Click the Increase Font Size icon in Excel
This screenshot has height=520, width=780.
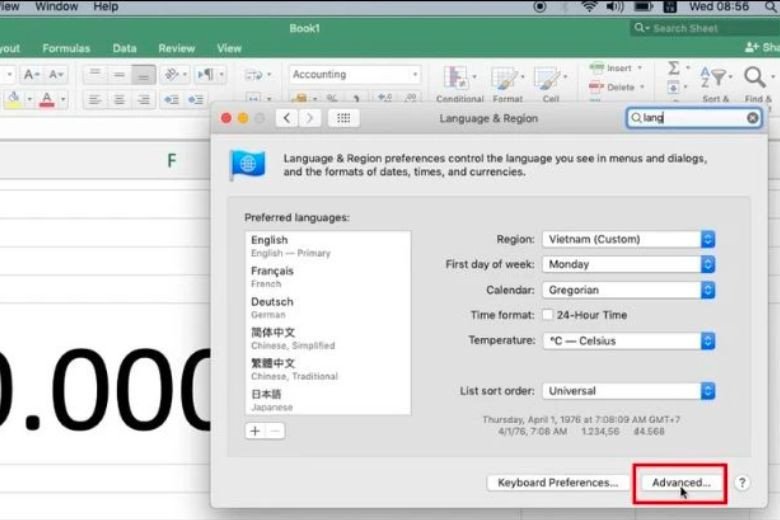[31, 75]
